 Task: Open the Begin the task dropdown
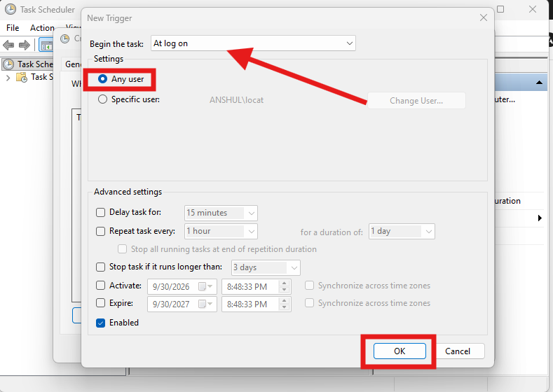pyautogui.click(x=253, y=43)
